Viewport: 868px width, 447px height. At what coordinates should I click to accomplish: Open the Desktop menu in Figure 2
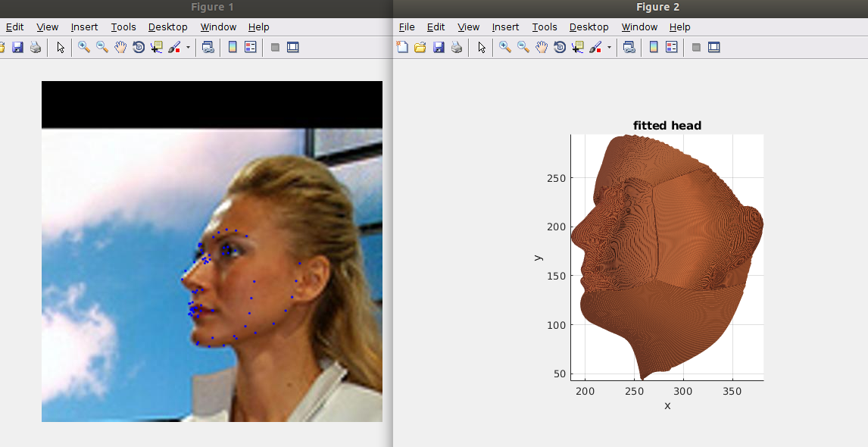(x=589, y=27)
